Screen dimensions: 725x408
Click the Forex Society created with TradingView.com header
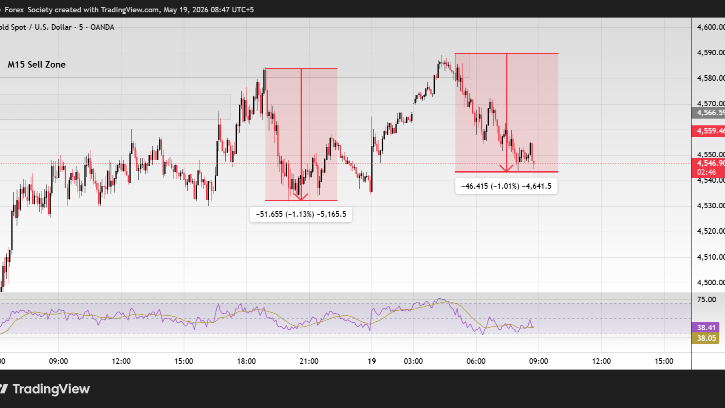click(128, 9)
